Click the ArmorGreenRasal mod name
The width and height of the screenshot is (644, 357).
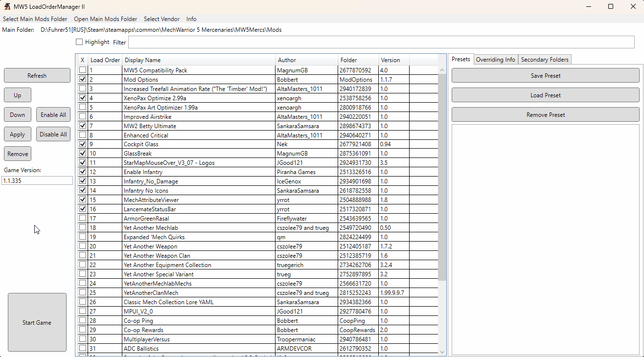[146, 219]
